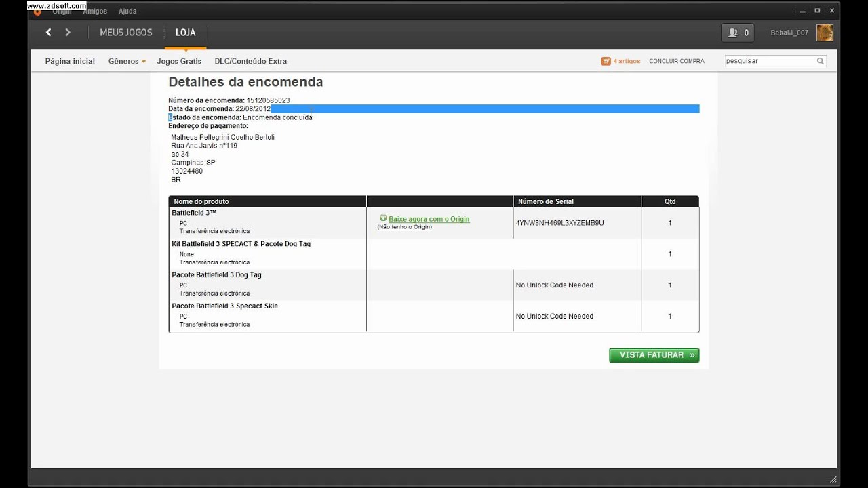Click the green download icon near Baixe agora
Screen dimensions: 868x488
pyautogui.click(x=383, y=218)
